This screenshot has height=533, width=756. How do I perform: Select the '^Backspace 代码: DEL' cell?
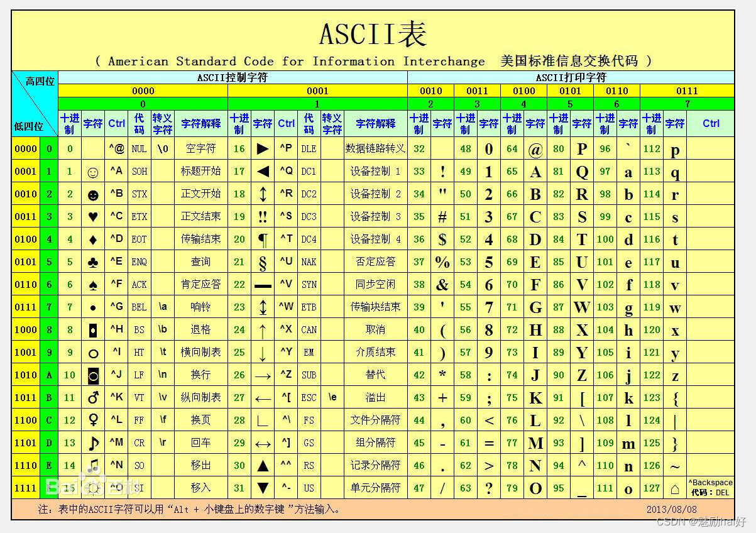tap(710, 487)
